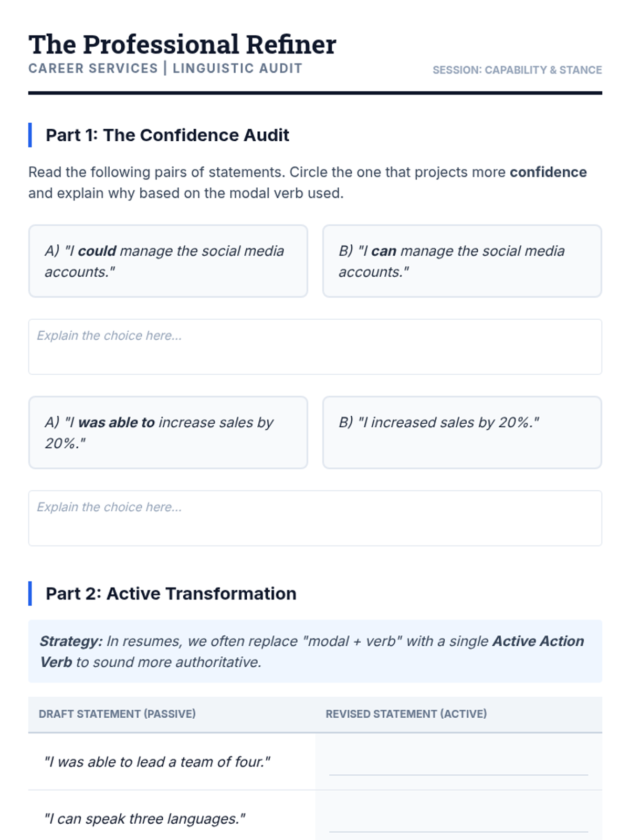Select option B "I can manage" card
The image size is (630, 840).
(x=462, y=261)
